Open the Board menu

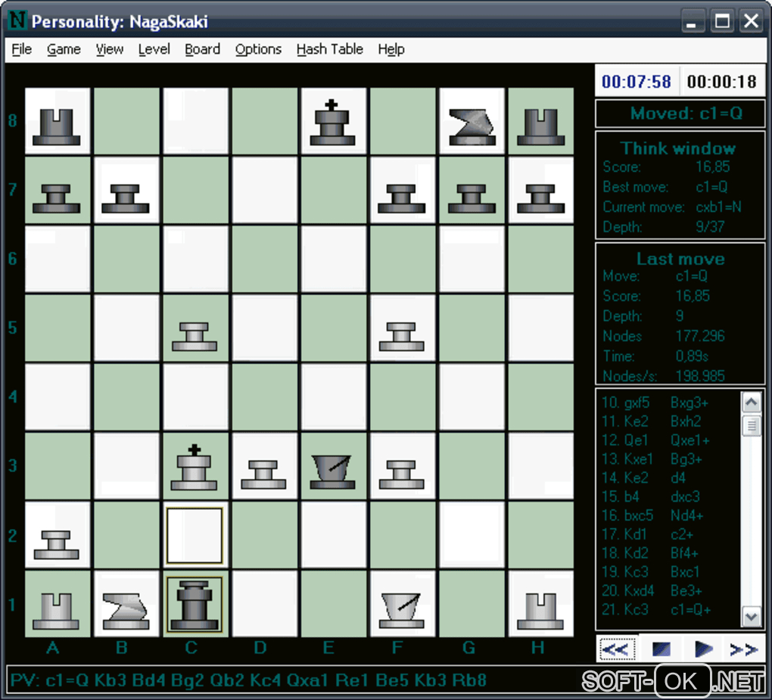click(202, 49)
